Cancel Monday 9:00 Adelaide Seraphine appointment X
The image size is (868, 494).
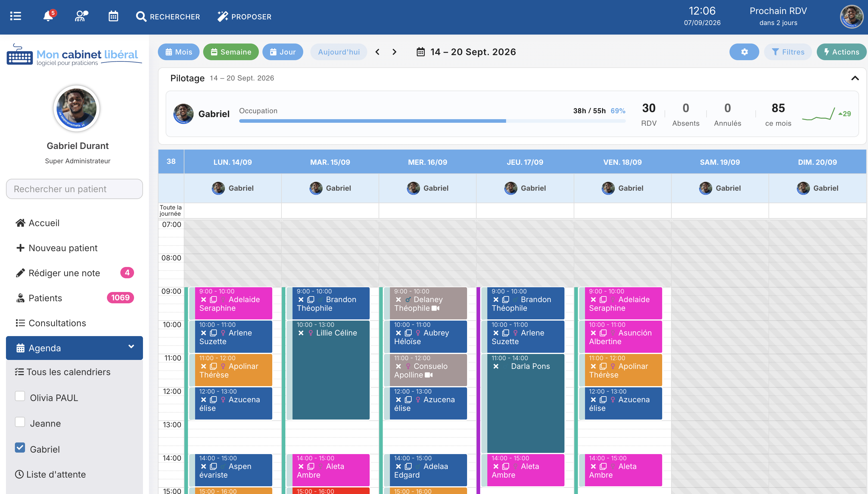click(203, 300)
